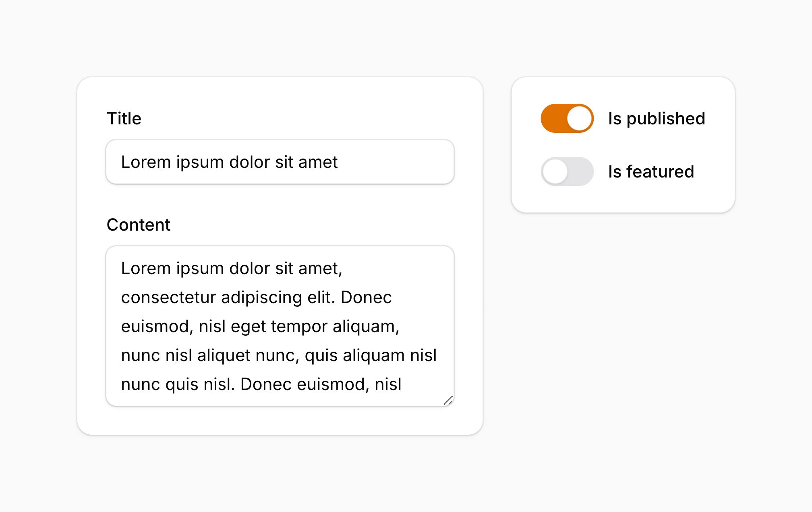Image resolution: width=812 pixels, height=512 pixels.
Task: Click the word "consectetur" in Content text
Action: pos(168,297)
